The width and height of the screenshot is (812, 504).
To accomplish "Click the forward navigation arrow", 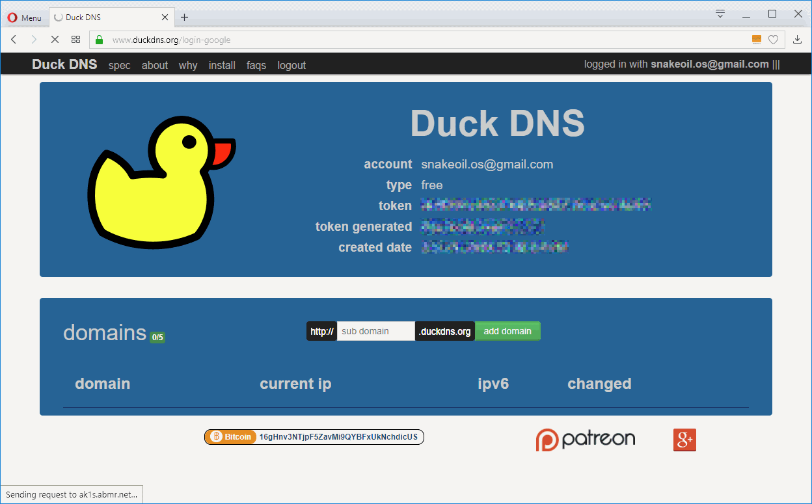I will coord(34,40).
